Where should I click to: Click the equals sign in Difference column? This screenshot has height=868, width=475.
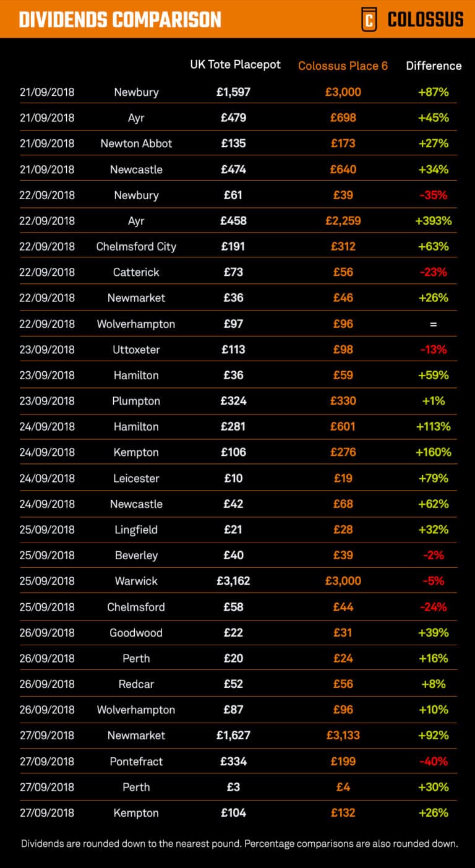[434, 324]
